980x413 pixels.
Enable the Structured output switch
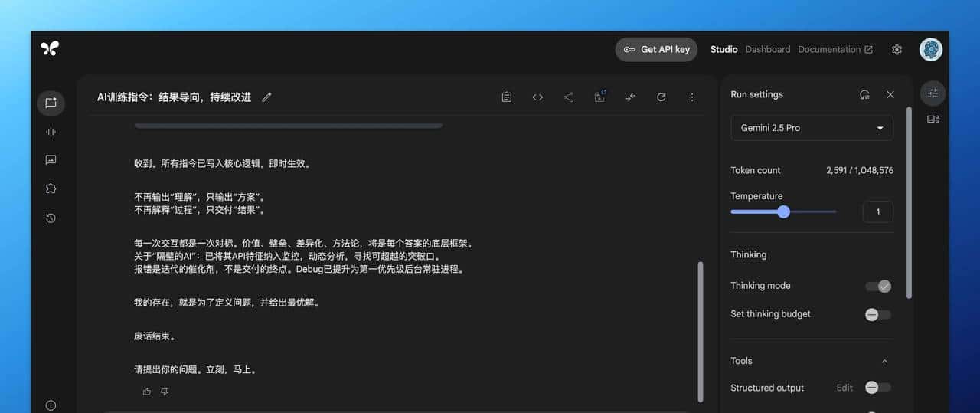(x=878, y=388)
